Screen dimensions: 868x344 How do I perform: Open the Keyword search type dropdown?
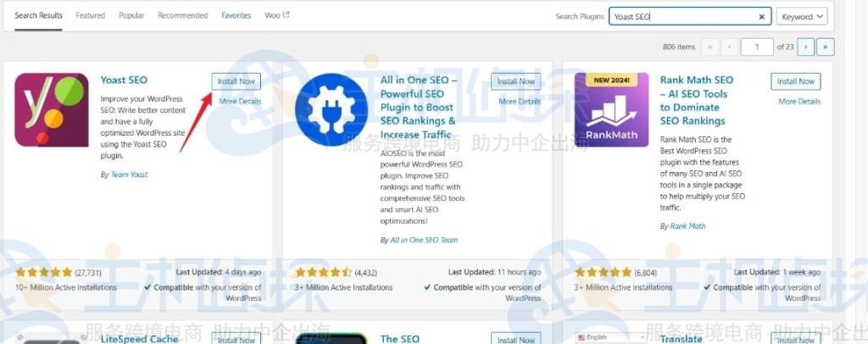pos(802,17)
